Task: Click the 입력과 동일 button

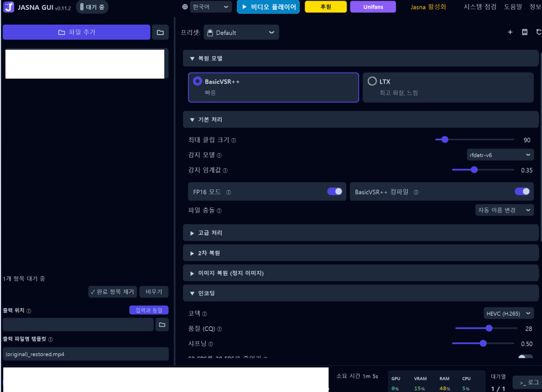Action: click(x=149, y=310)
